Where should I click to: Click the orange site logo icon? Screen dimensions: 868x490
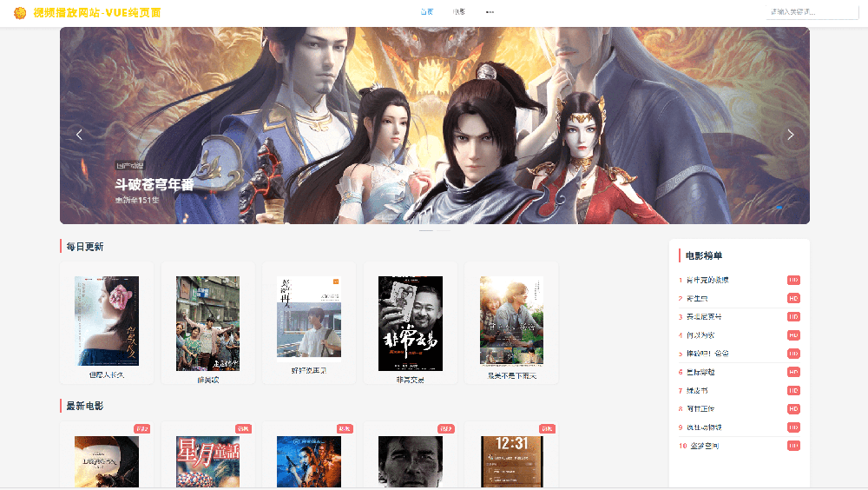tap(20, 13)
